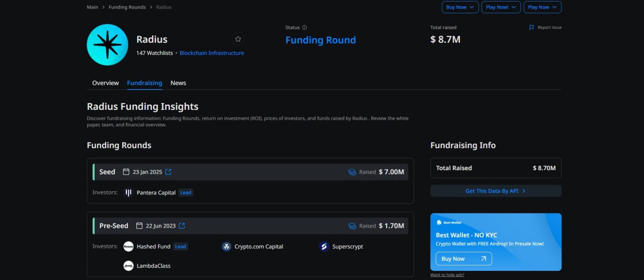Click the coins icon beside $ 1.70M

click(x=352, y=226)
